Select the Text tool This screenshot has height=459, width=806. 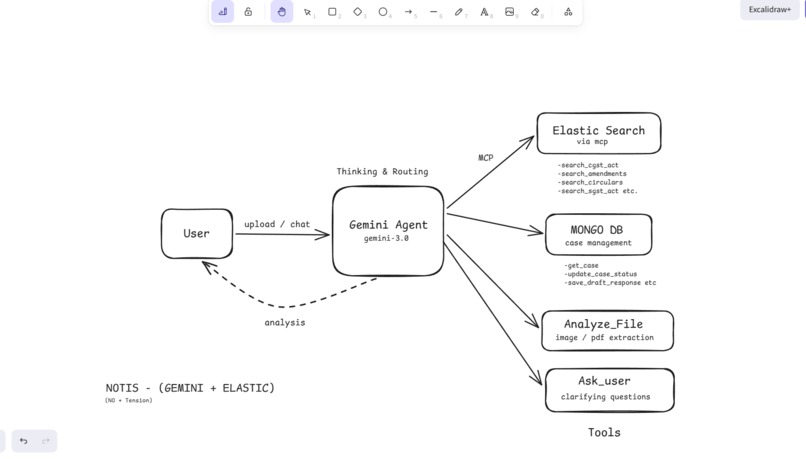[x=484, y=12]
